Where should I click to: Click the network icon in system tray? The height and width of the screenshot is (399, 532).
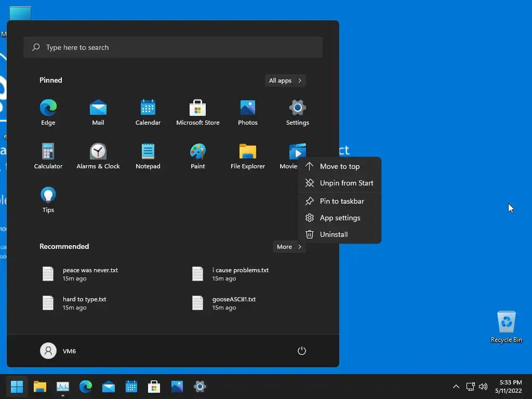pos(470,387)
